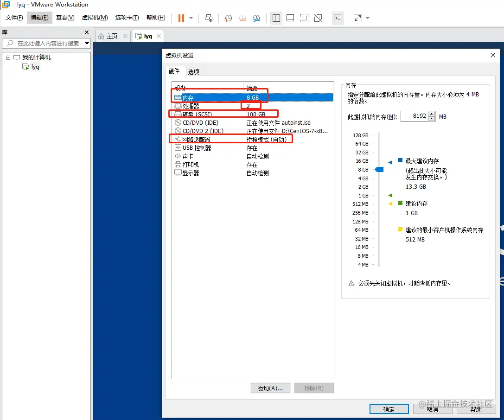Viewport: 504px width, 420px height.
Task: Select the 处理器 device row
Action: click(x=253, y=106)
